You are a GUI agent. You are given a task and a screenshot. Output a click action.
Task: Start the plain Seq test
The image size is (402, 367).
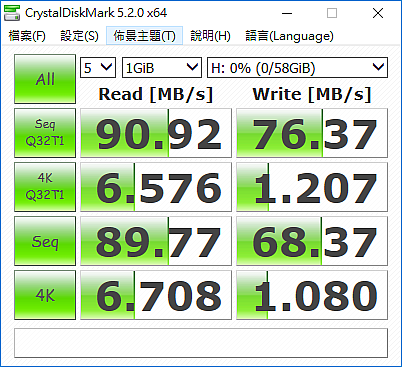click(x=45, y=241)
